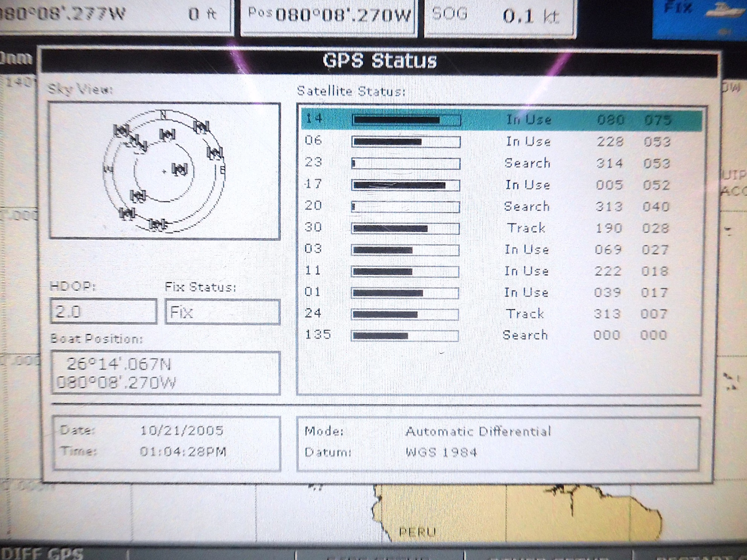This screenshot has width=747, height=560.
Task: Click the Sky View satellite plot
Action: pyautogui.click(x=165, y=171)
